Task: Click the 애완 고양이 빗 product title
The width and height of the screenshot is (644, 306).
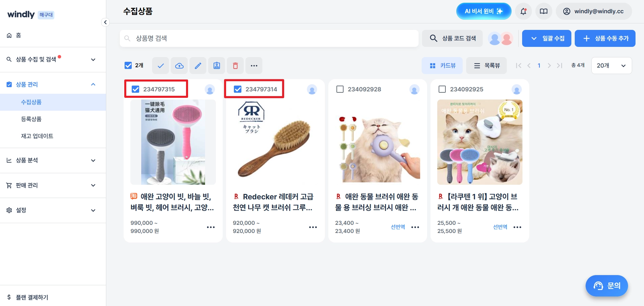Action: coord(172,202)
